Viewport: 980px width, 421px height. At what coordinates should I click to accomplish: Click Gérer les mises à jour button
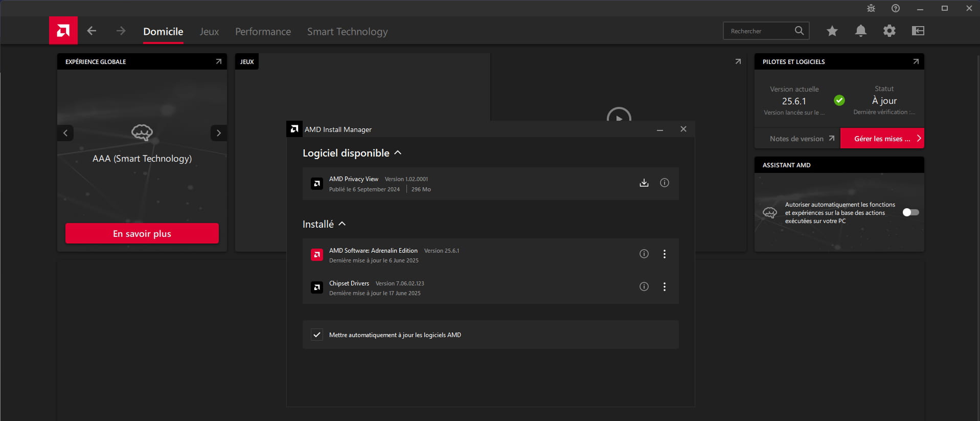tap(882, 139)
